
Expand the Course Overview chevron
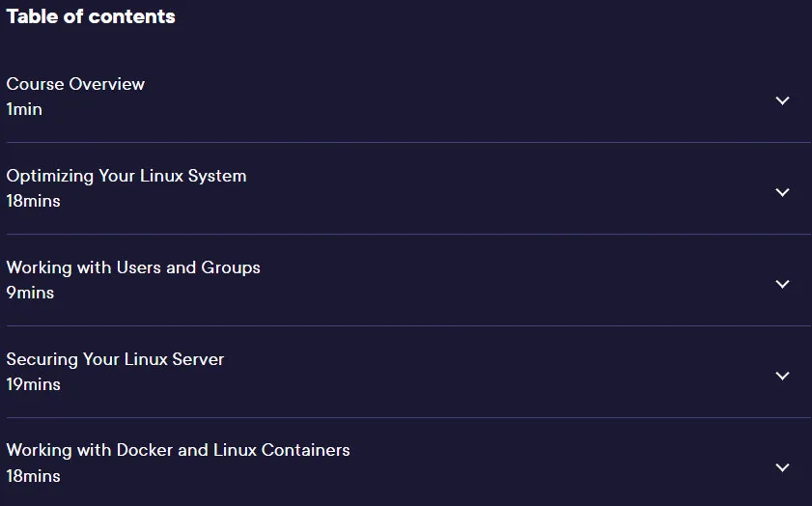point(782,100)
